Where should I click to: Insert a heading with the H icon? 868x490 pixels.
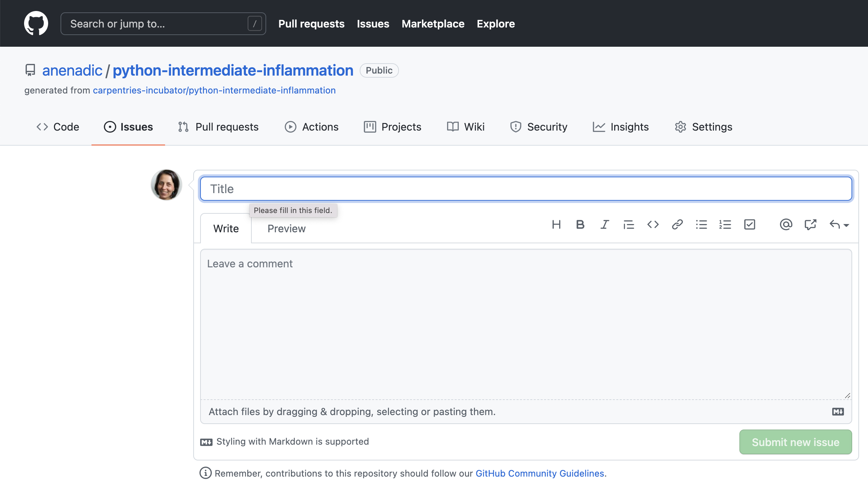coord(556,225)
